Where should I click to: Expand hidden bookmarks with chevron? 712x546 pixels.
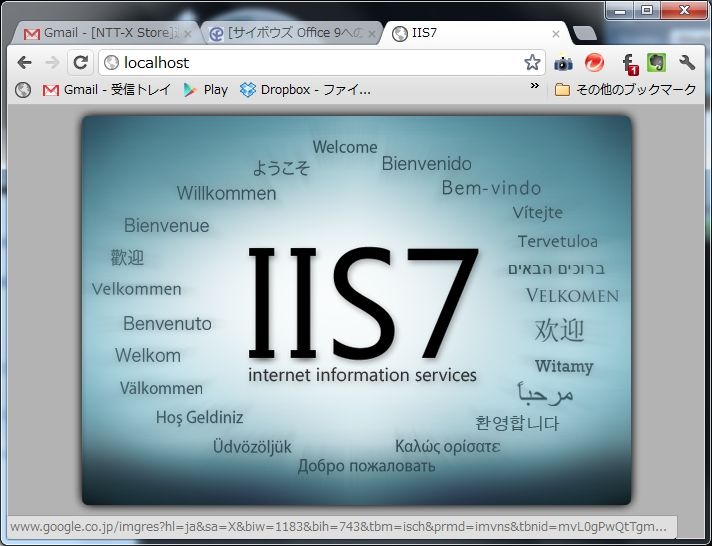point(534,86)
